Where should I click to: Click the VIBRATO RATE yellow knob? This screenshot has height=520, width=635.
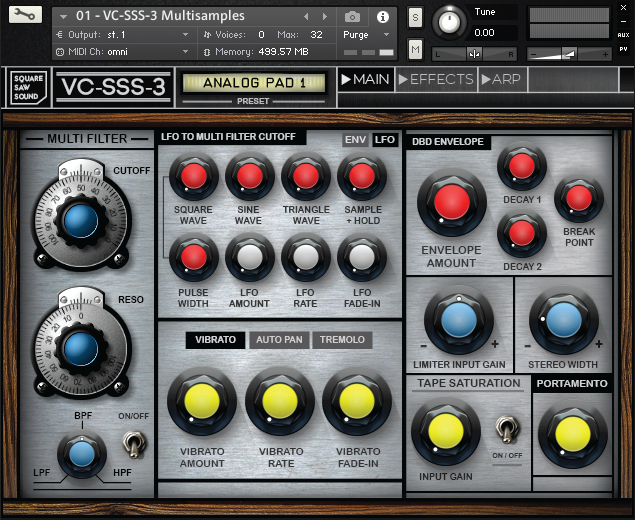(x=280, y=401)
